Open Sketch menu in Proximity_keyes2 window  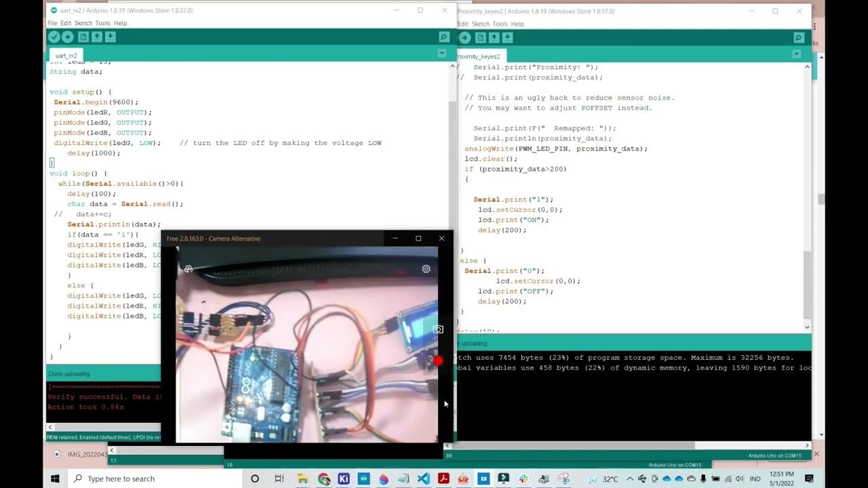pos(480,24)
